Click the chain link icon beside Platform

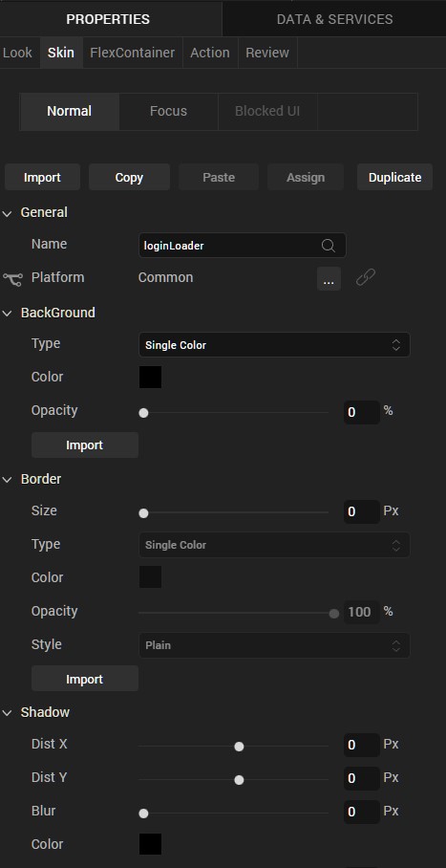pos(365,277)
